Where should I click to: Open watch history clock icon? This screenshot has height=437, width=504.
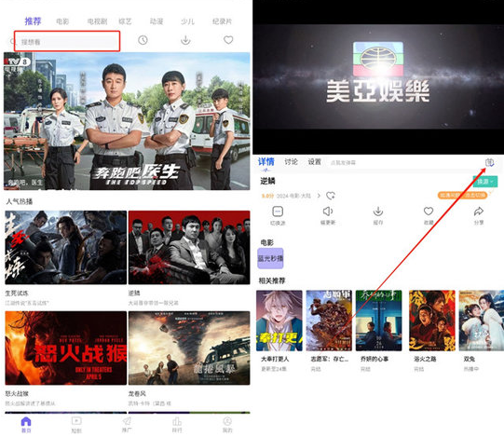click(143, 40)
